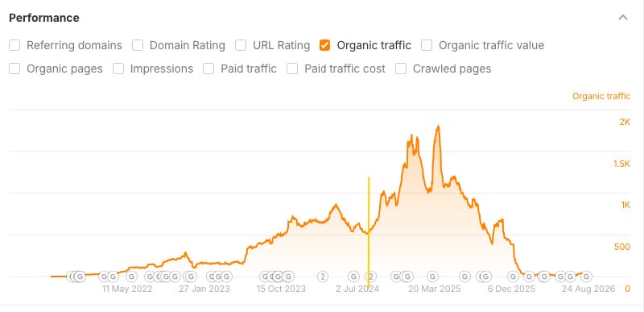Collapse the Performance section chevron
This screenshot has width=644, height=312.
click(623, 18)
